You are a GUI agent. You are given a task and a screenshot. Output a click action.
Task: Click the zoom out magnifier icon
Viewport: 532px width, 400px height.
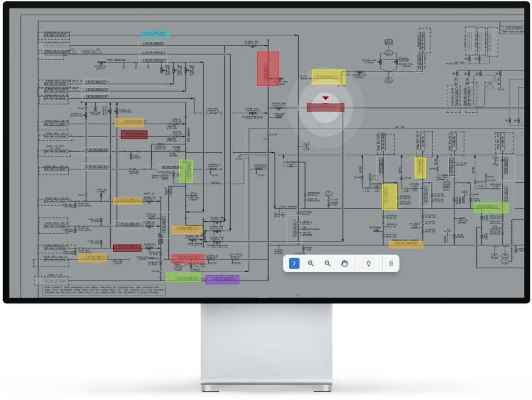tap(327, 263)
